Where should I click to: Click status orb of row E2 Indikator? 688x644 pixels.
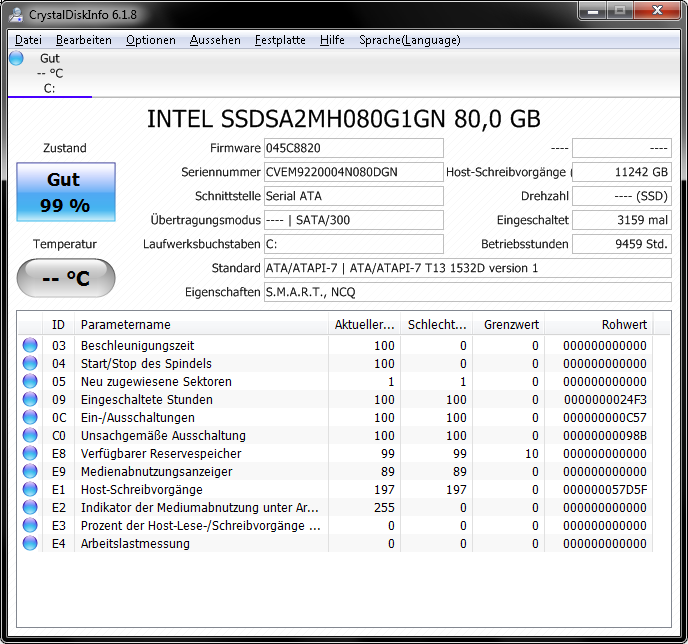(x=30, y=507)
